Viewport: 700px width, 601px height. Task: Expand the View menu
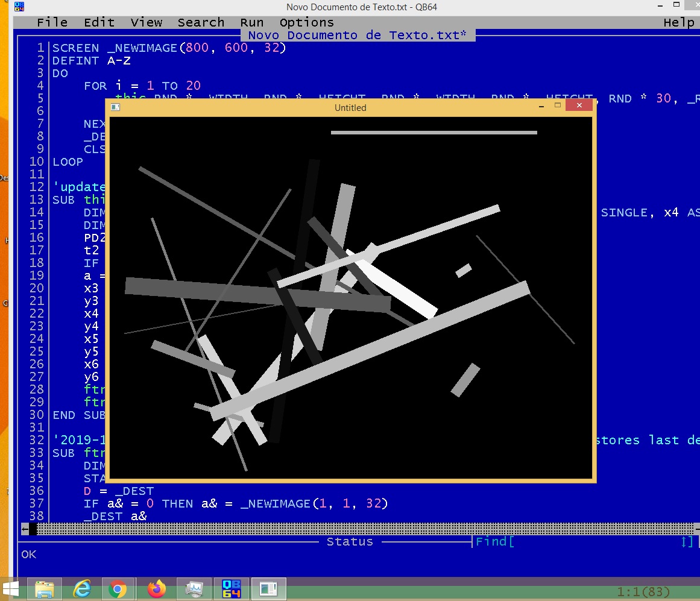coord(146,22)
